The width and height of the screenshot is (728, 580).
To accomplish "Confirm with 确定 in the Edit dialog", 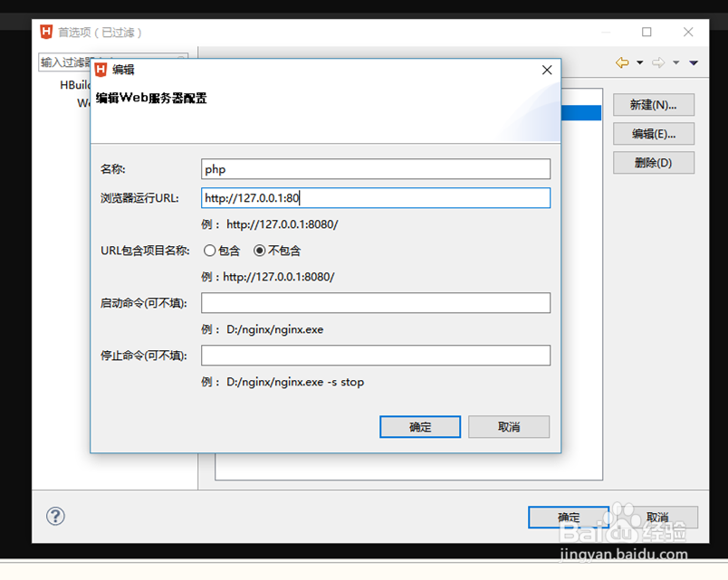I will tap(420, 427).
